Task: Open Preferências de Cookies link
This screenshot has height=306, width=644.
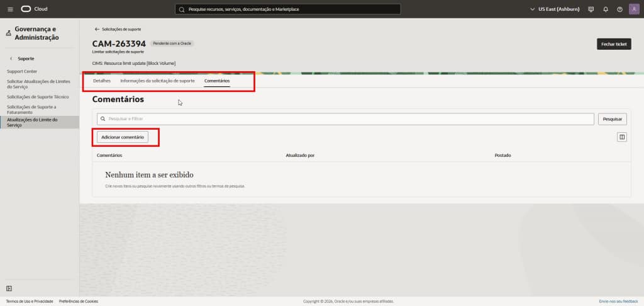Action: pos(79,302)
